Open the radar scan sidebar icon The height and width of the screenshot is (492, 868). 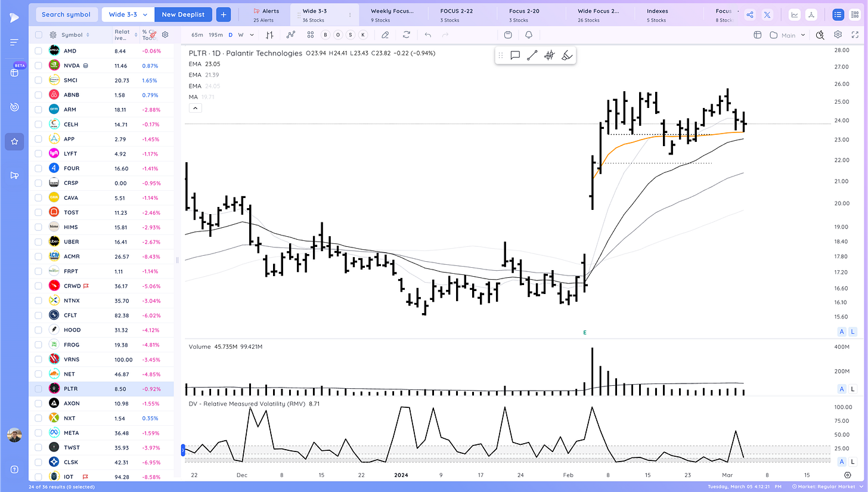pos(14,107)
